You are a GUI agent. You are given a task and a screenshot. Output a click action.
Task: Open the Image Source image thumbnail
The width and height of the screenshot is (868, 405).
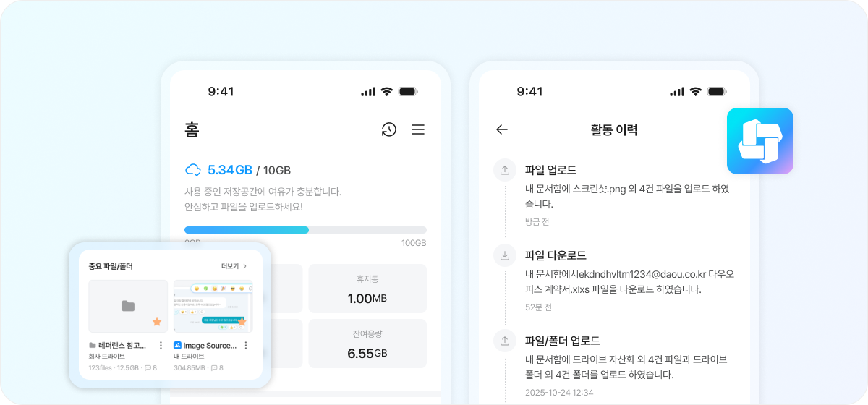[x=213, y=306]
